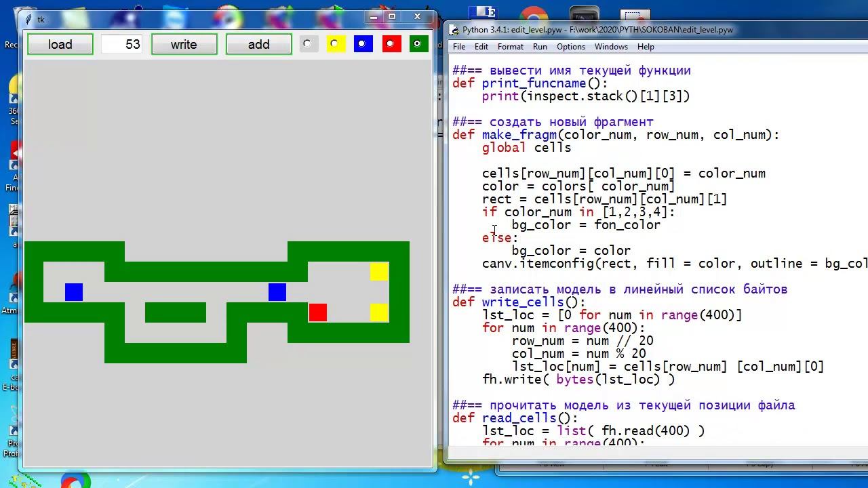
Task: Select the gray empty-cell radio button
Action: click(x=309, y=44)
